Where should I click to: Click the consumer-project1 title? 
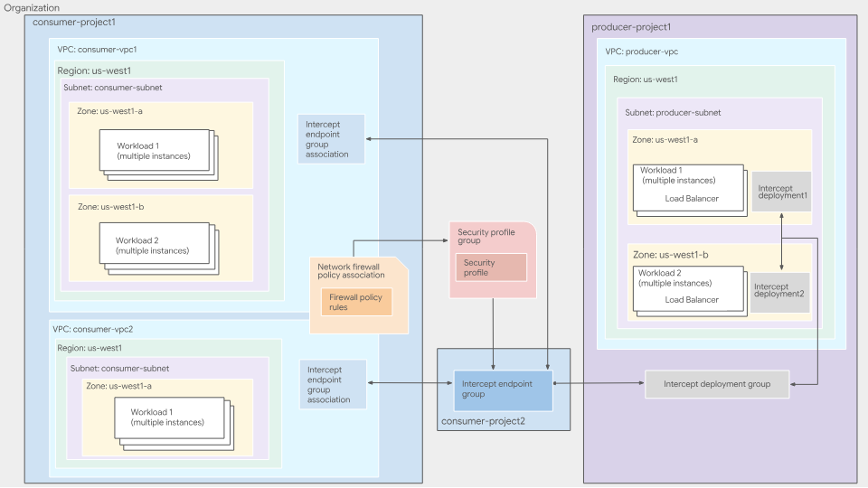pos(74,22)
